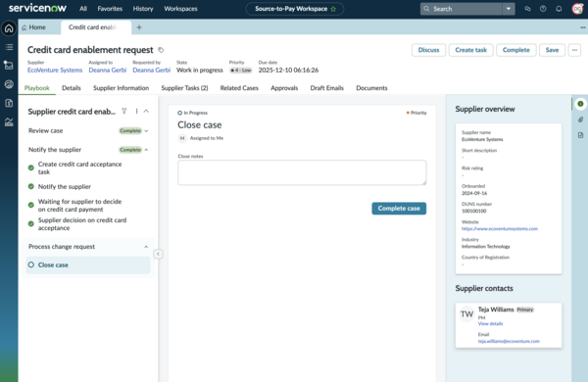Collapse the Supplier credit card playbook chevron
The image size is (588, 382).
146,111
